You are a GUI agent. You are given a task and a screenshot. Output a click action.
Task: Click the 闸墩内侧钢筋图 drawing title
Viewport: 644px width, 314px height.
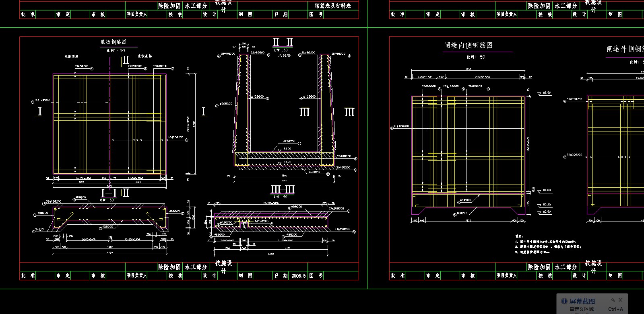(468, 46)
